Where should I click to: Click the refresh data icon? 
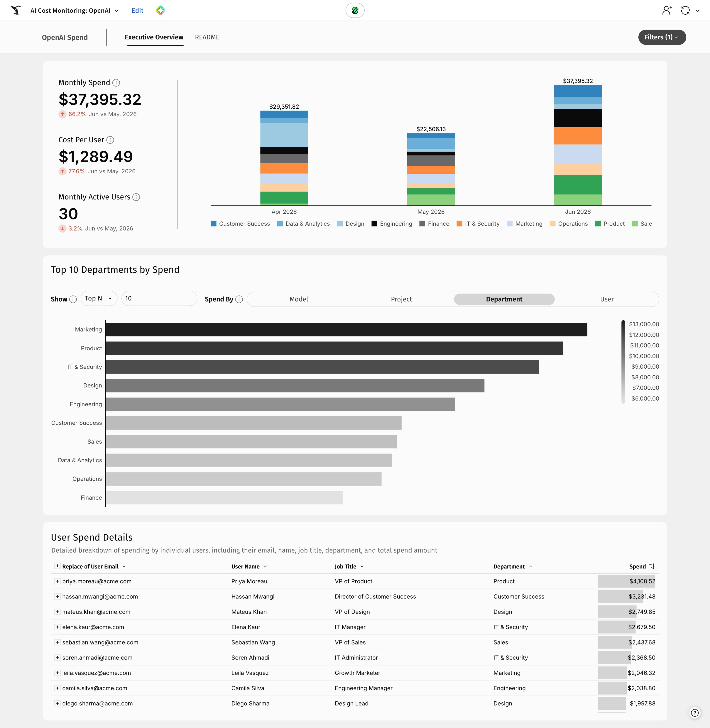[685, 10]
